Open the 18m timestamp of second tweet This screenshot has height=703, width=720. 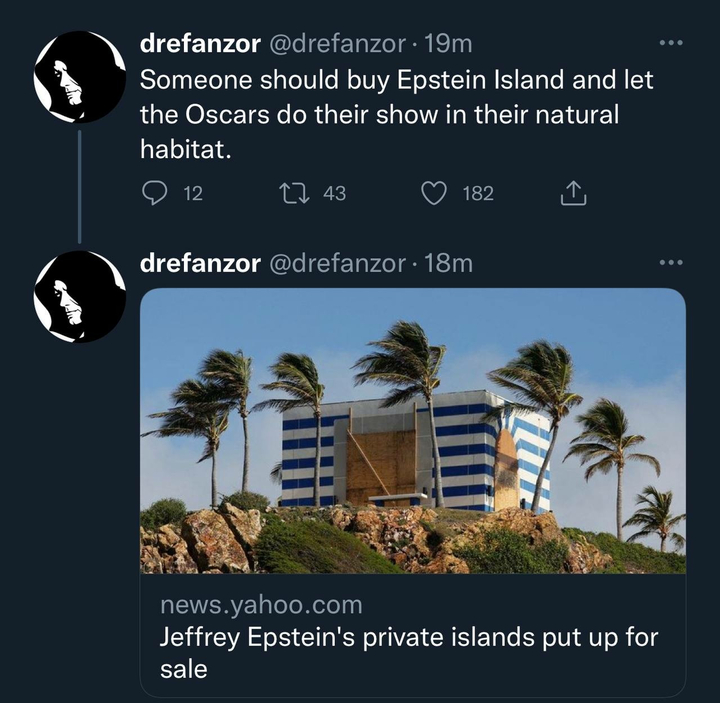(448, 264)
